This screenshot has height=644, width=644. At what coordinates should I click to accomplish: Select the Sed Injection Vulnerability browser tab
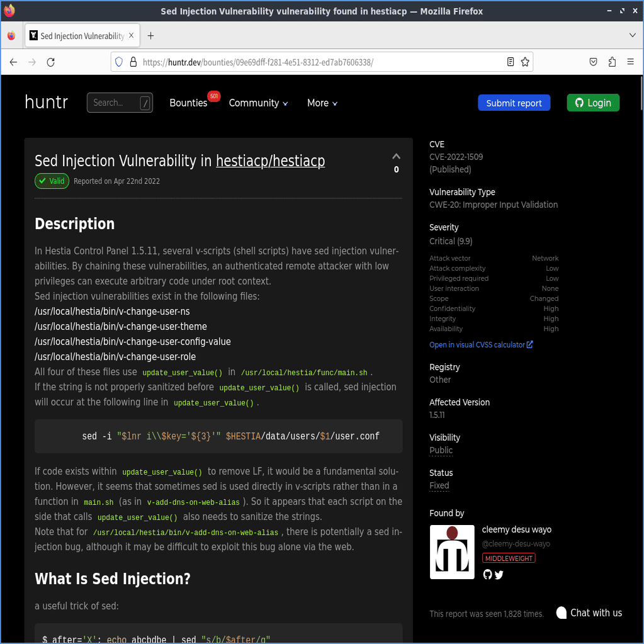tap(82, 36)
